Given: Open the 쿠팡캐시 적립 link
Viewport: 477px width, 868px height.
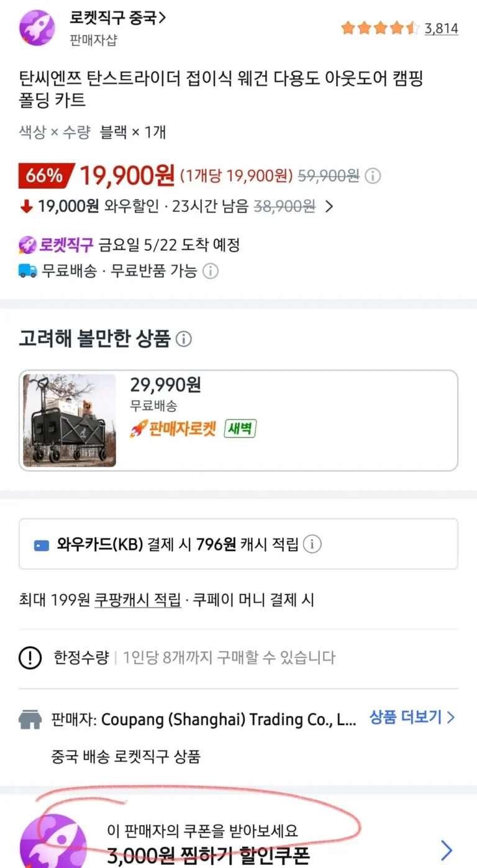Looking at the screenshot, I should 137,600.
